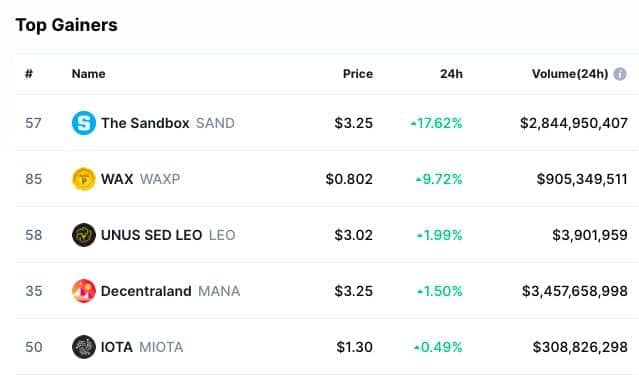The image size is (639, 375).
Task: Click The Sandbox coin logo icon
Action: click(x=84, y=123)
